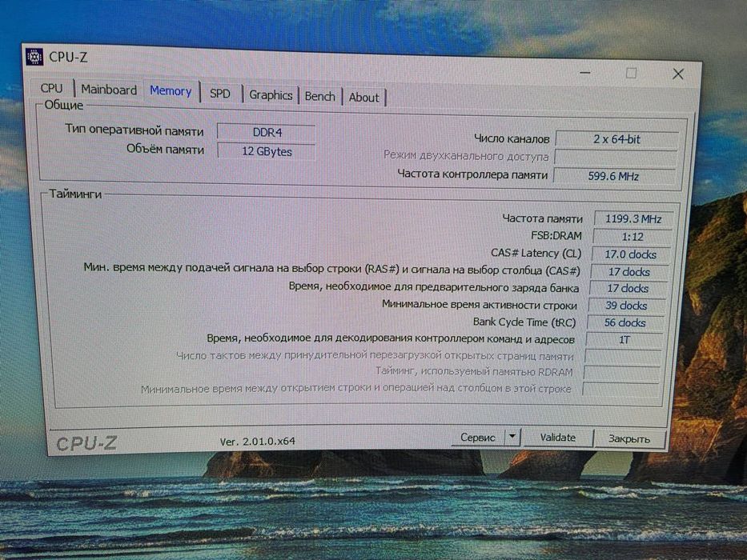Click the 12 GBytes memory size field
The image size is (747, 560).
(x=267, y=151)
